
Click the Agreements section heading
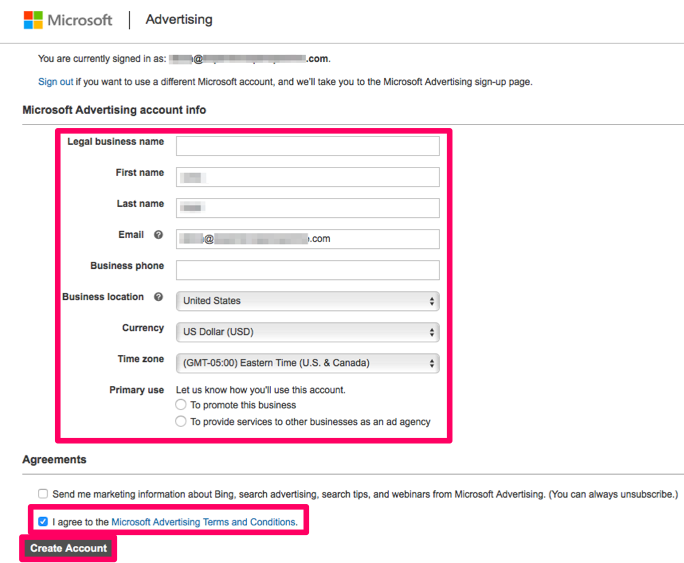click(55, 460)
